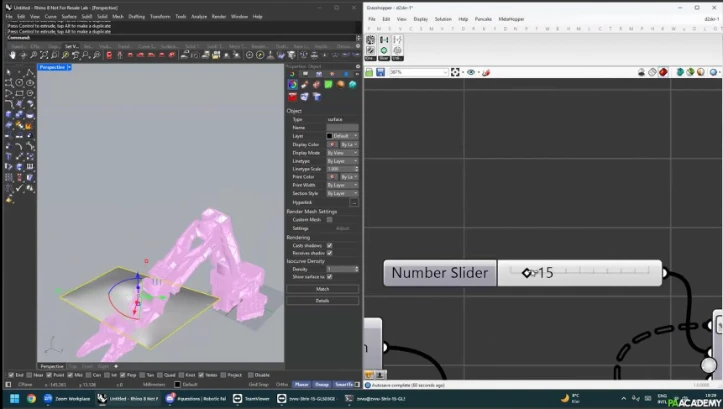Click the Details button

(322, 300)
